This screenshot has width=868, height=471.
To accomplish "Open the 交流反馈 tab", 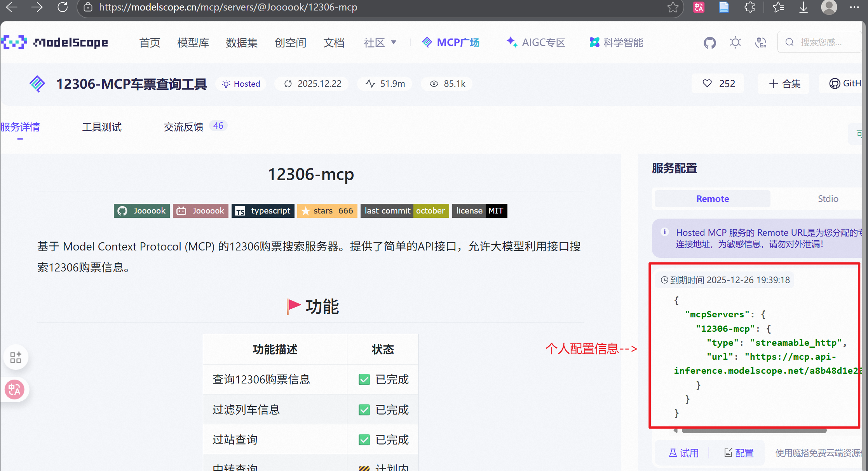I will coord(183,127).
